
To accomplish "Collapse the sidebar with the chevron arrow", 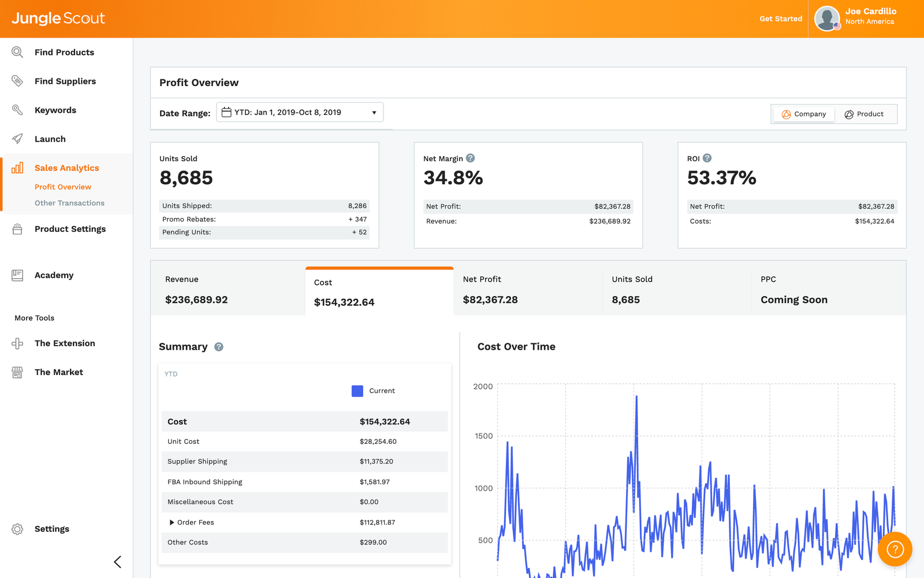I will pyautogui.click(x=117, y=562).
